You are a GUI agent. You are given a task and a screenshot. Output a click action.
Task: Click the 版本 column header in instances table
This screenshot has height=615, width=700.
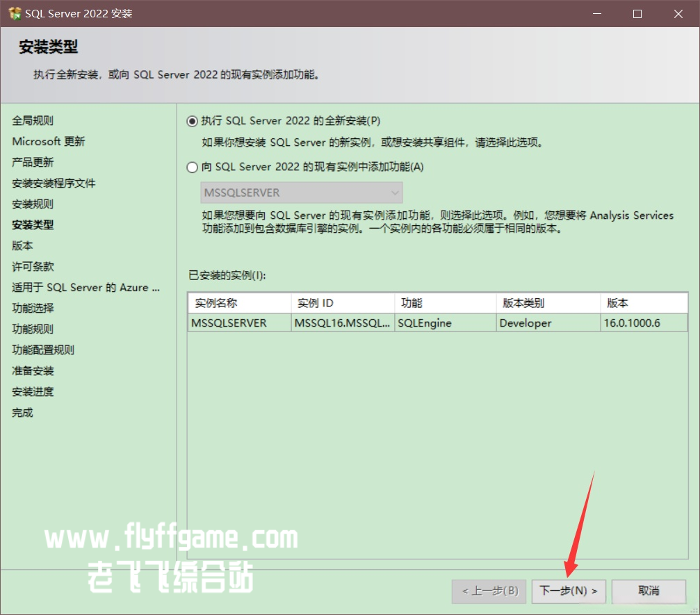click(644, 303)
